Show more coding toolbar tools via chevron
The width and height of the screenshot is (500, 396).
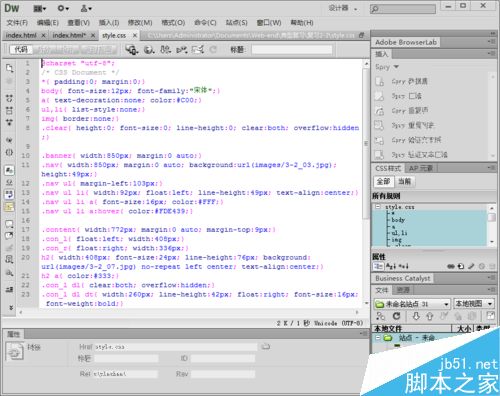(x=11, y=307)
